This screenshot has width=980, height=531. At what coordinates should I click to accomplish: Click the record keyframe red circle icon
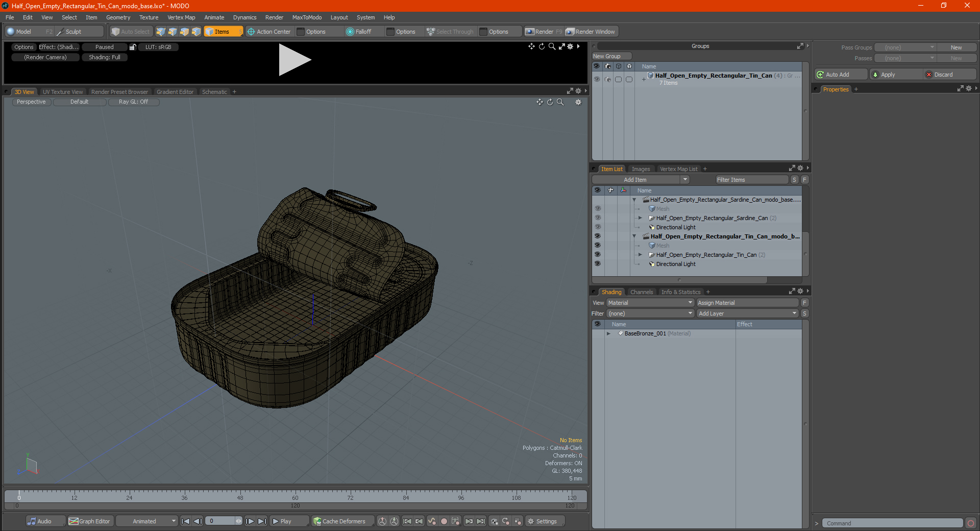[444, 521]
